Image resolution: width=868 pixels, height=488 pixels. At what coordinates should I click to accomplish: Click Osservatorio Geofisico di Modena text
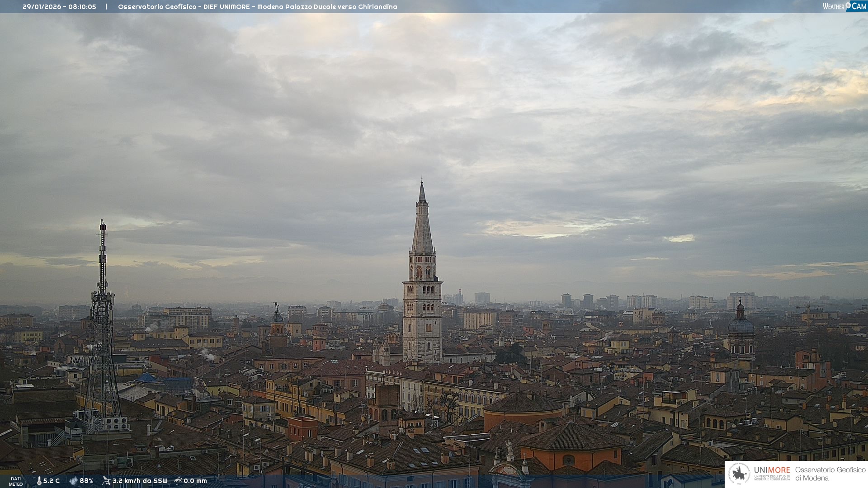click(x=830, y=474)
